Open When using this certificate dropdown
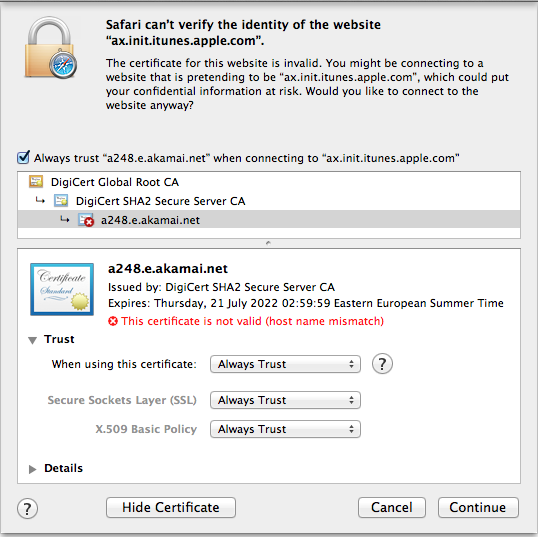Image resolution: width=538 pixels, height=537 pixels. pos(285,364)
